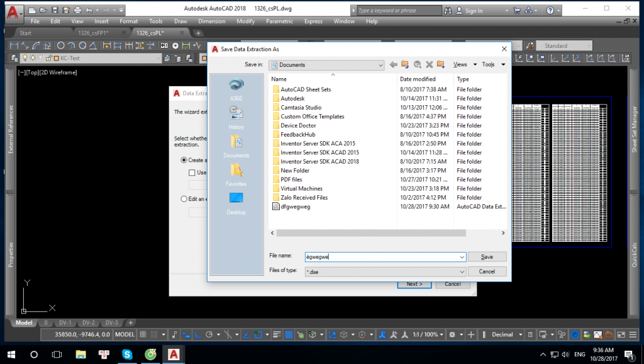Delete the selected item using the X icon
Screen dimensions: 644x364
(430, 64)
